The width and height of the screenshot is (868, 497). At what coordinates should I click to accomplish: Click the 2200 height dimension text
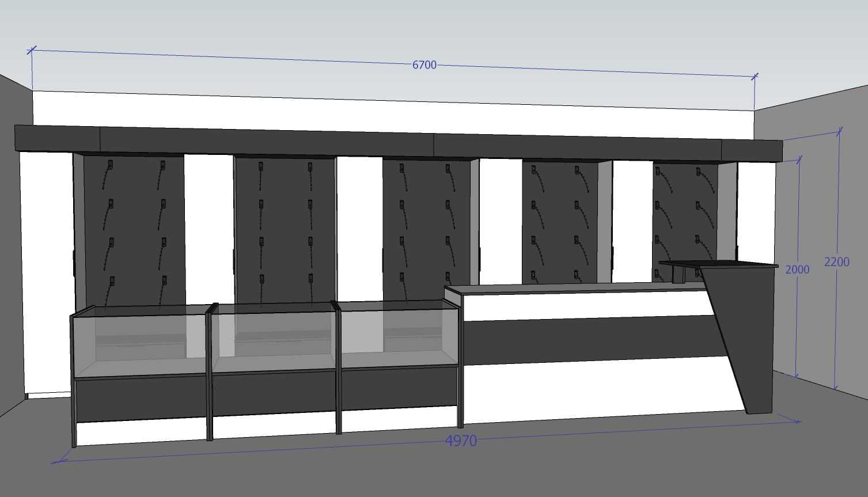(837, 262)
